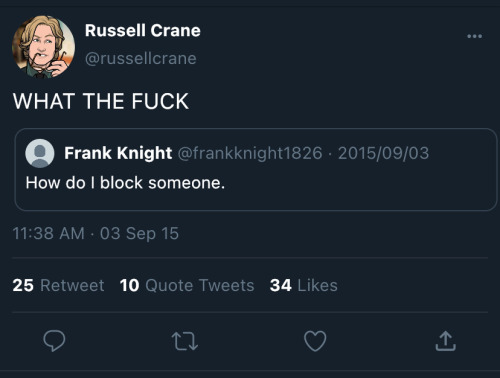Click Frank Knight's default gray avatar
500x378 pixels.
[x=40, y=153]
